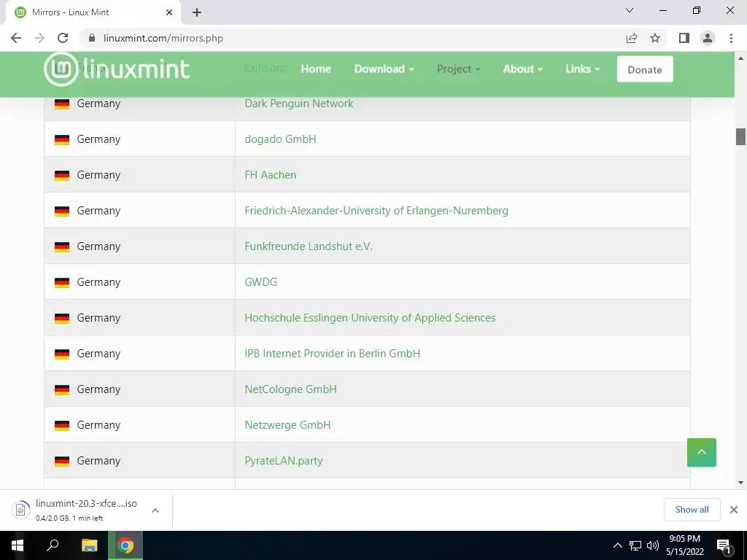The image size is (747, 560).
Task: Open the Chrome profile avatar
Action: click(708, 38)
